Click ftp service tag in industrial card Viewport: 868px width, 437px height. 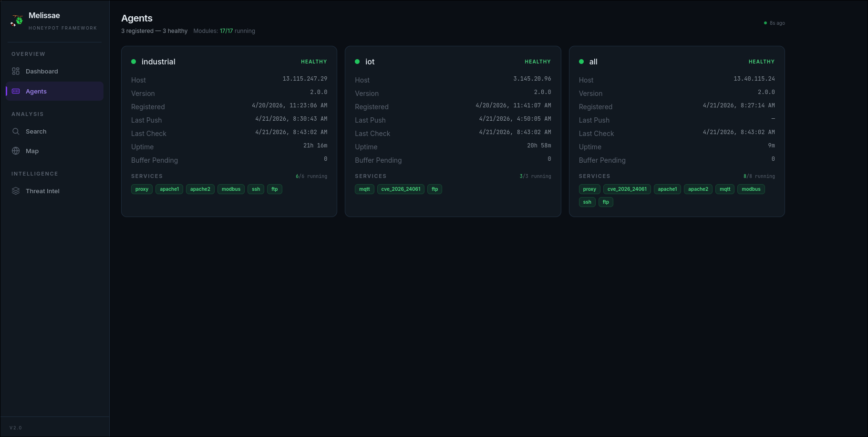pyautogui.click(x=275, y=189)
